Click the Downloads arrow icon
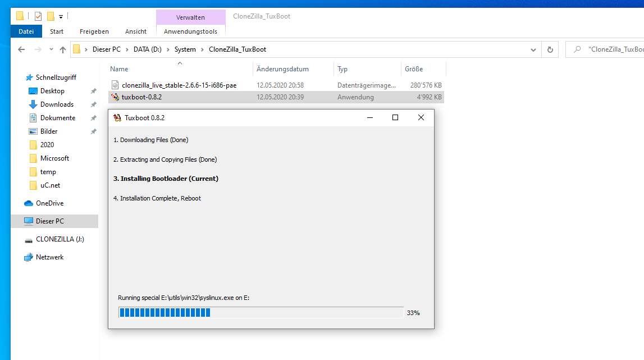 pyautogui.click(x=33, y=104)
